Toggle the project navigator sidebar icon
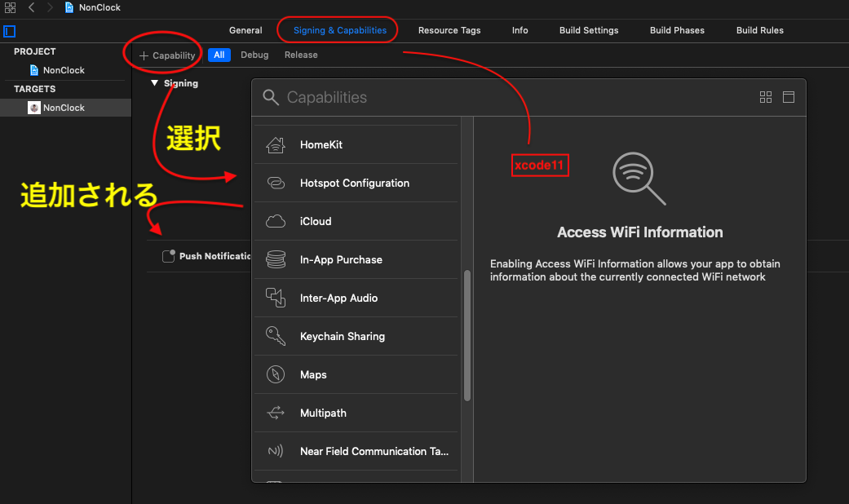Image resolution: width=849 pixels, height=504 pixels. [9, 32]
